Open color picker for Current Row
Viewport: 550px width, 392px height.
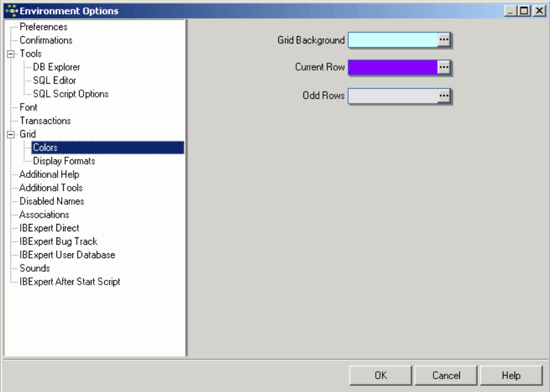(x=444, y=67)
